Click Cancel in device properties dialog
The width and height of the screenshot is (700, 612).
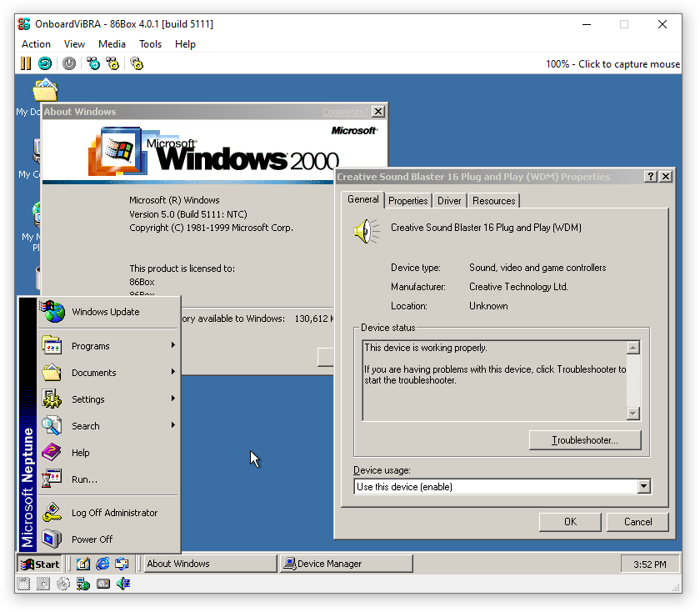(637, 522)
